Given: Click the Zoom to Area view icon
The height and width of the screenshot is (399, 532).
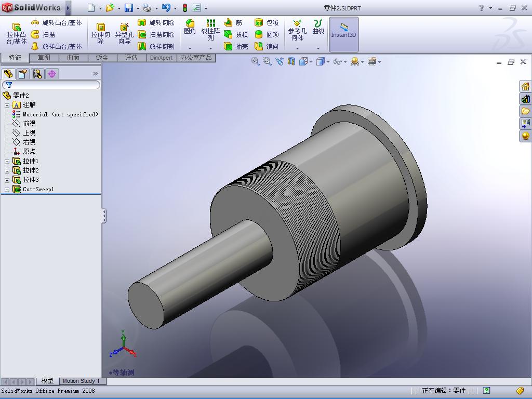Looking at the screenshot, I should click(268, 61).
